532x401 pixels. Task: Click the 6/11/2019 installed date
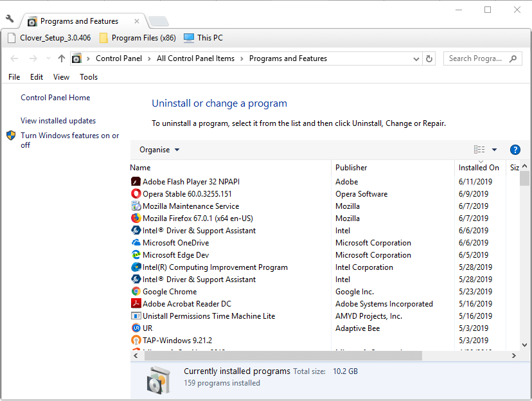475,182
